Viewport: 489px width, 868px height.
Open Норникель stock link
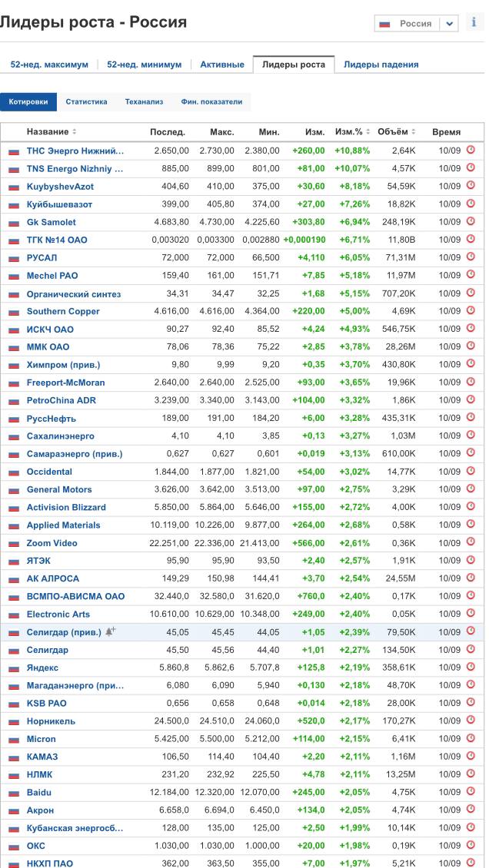click(x=51, y=721)
